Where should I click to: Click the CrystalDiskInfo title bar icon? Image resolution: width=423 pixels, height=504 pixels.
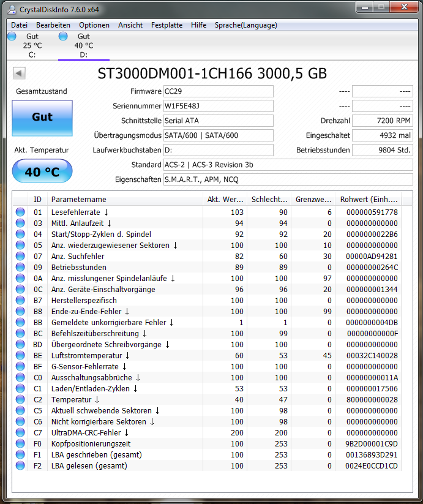click(12, 10)
